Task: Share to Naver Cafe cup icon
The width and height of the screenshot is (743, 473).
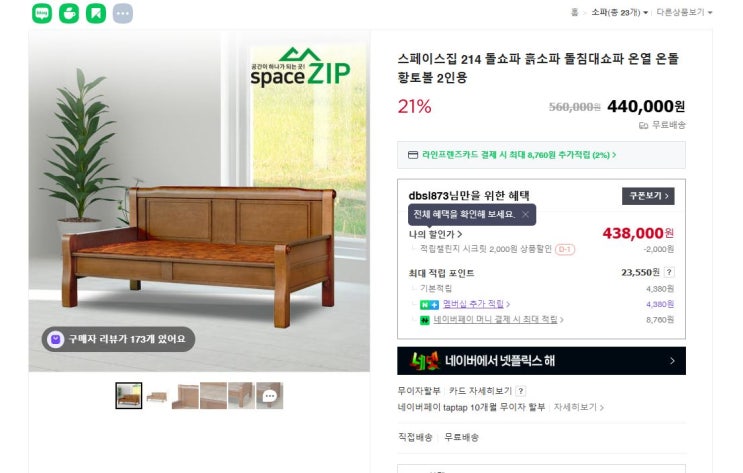Action: (x=69, y=13)
